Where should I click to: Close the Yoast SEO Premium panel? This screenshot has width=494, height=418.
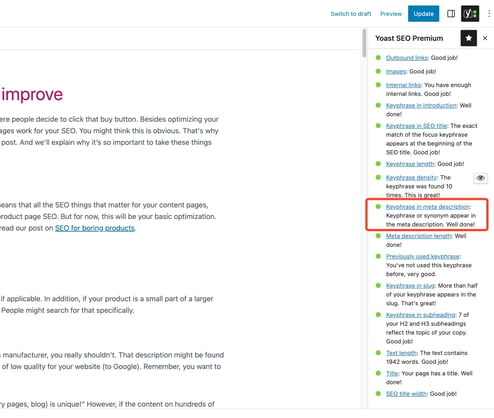click(x=485, y=38)
